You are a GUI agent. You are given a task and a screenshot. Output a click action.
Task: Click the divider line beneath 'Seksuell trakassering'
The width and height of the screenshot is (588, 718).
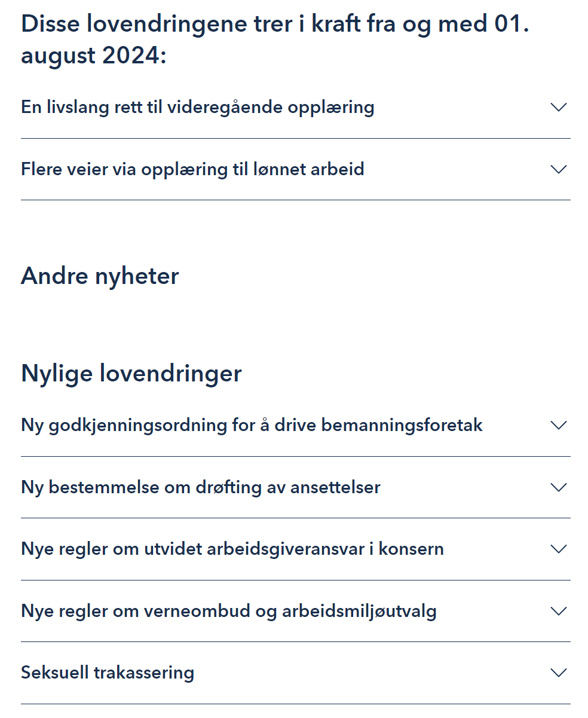(x=296, y=704)
